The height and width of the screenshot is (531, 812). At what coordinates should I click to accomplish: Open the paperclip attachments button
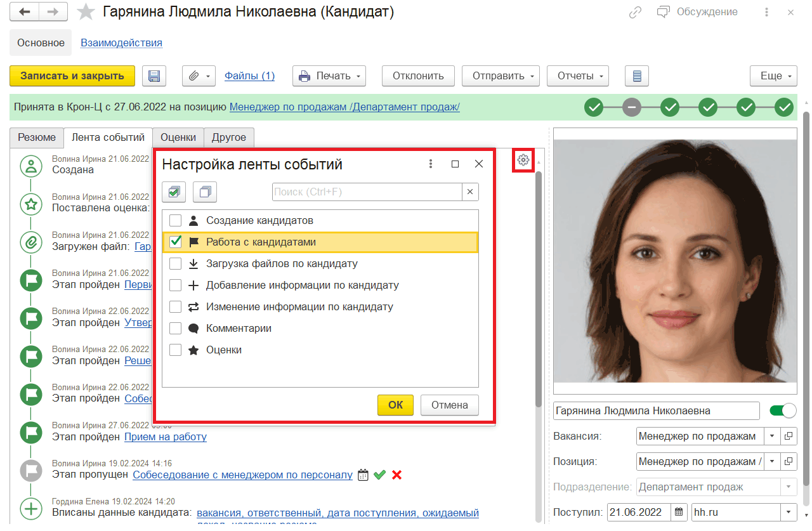(199, 76)
